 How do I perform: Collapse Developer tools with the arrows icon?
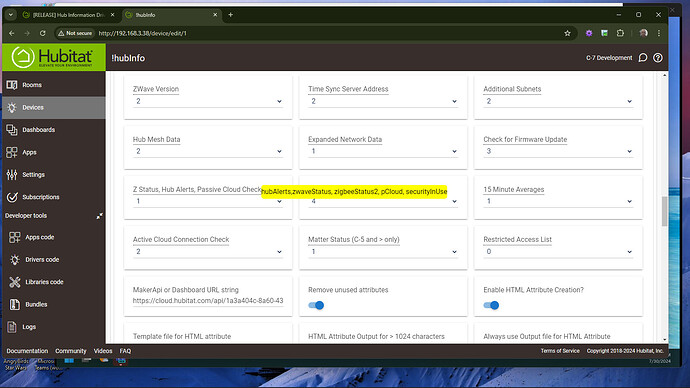click(x=99, y=216)
